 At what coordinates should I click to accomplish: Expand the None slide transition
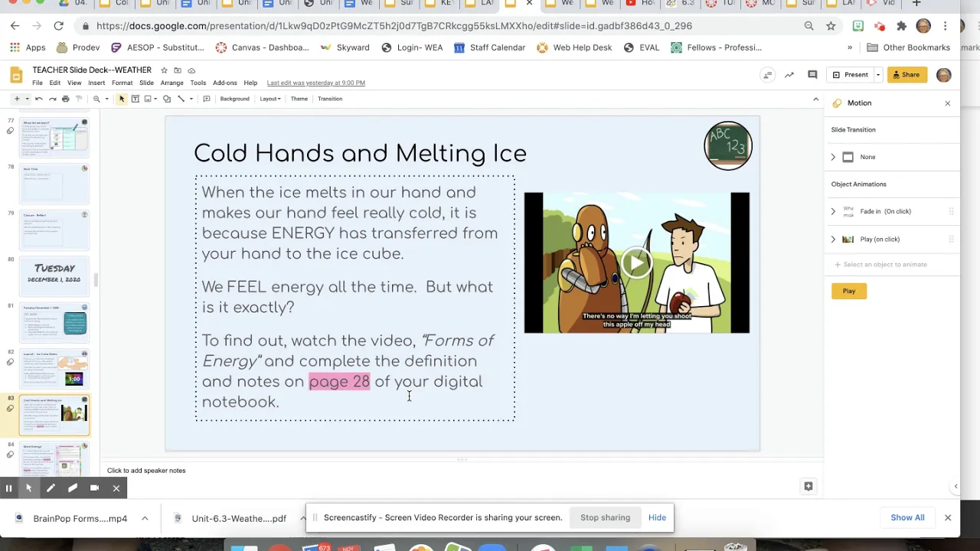pos(833,157)
